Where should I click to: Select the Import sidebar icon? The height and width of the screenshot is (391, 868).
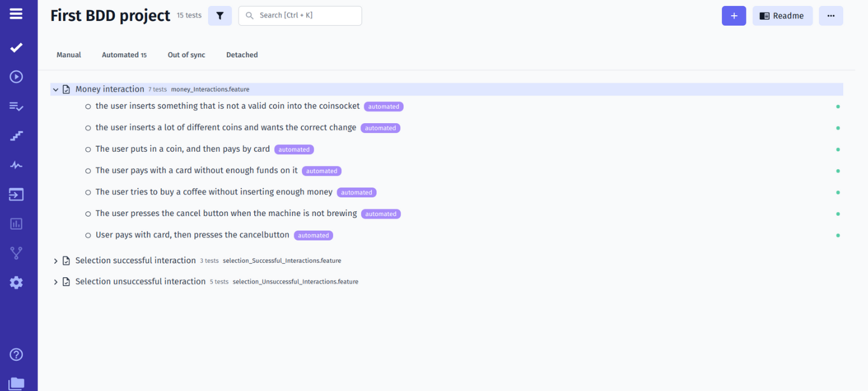click(16, 194)
